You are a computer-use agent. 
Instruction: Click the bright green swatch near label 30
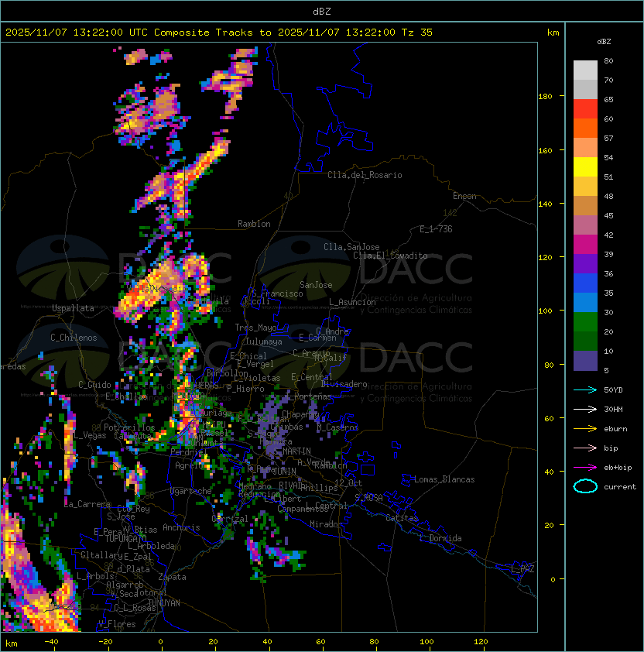[x=585, y=321]
